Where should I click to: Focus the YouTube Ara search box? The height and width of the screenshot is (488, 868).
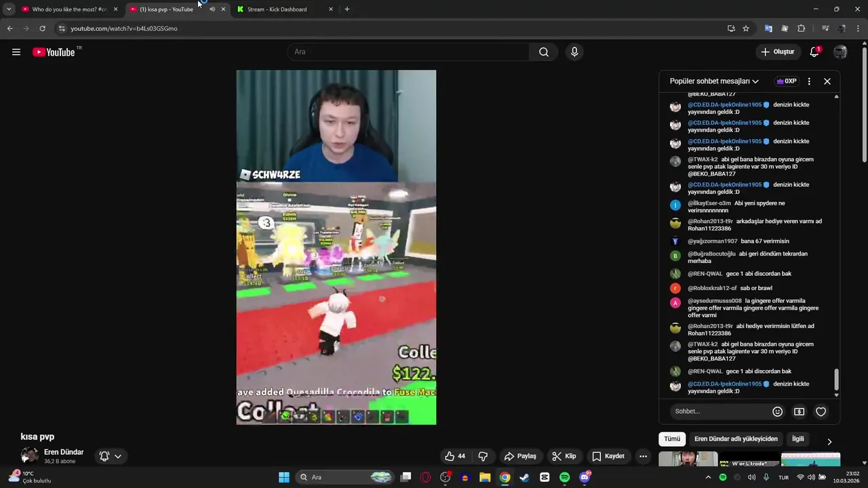409,52
